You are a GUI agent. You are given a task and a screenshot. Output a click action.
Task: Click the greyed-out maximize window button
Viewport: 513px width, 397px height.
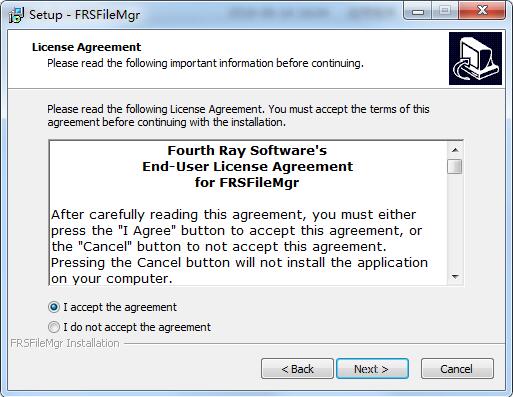[445, 11]
